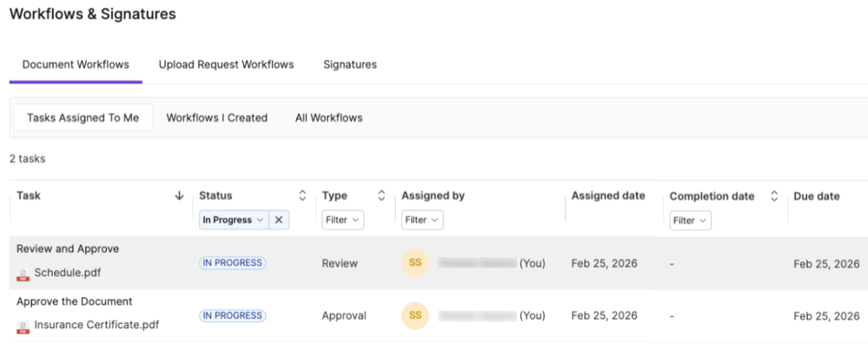Click (You) label in Review row
The width and height of the screenshot is (868, 350).
[532, 264]
